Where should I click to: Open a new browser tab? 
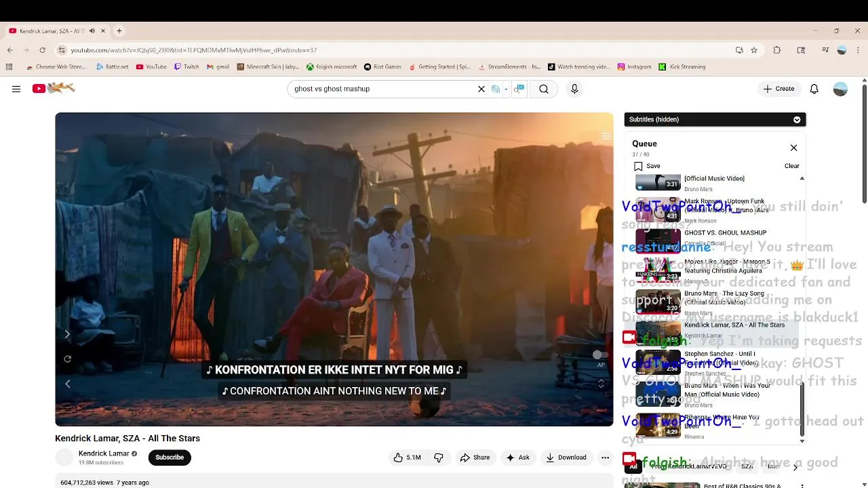pyautogui.click(x=119, y=31)
